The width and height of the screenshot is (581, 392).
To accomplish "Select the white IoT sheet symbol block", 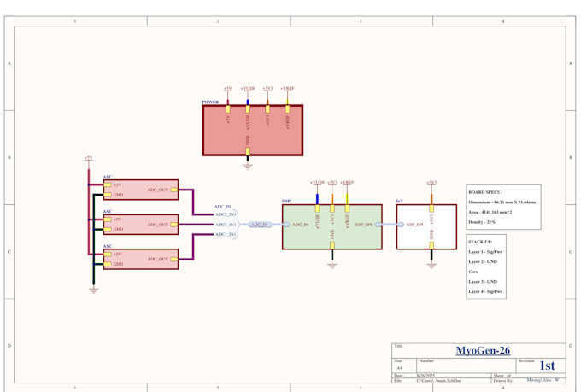I will click(x=426, y=226).
